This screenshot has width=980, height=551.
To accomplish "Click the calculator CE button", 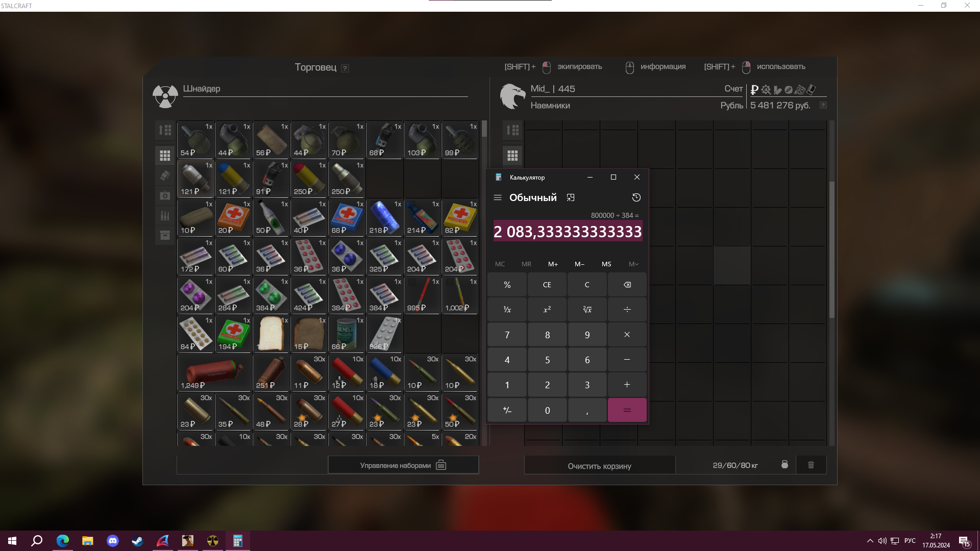I will (547, 285).
